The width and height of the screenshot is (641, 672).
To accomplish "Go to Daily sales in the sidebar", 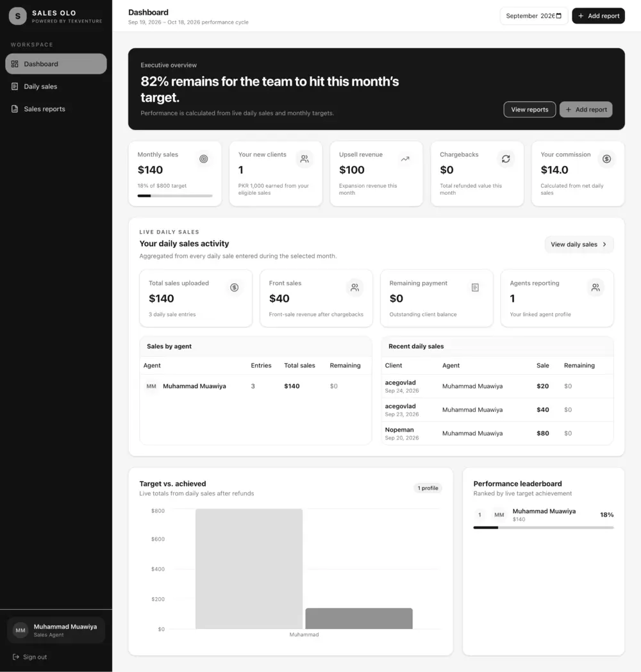I will pyautogui.click(x=56, y=86).
